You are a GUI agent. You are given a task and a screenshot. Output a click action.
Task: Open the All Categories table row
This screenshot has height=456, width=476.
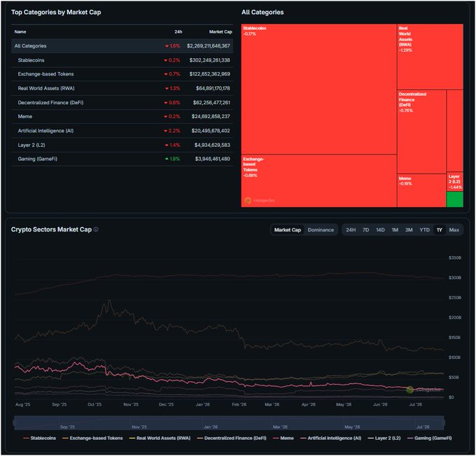[x=122, y=46]
